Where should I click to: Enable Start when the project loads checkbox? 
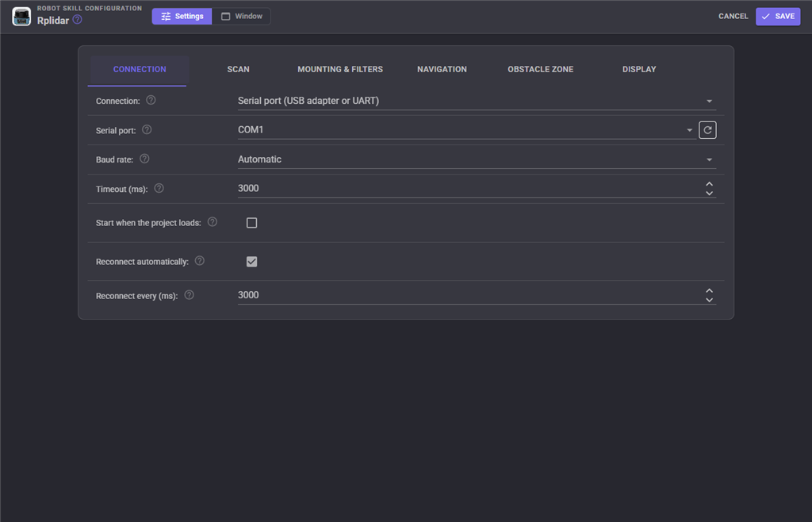[251, 223]
